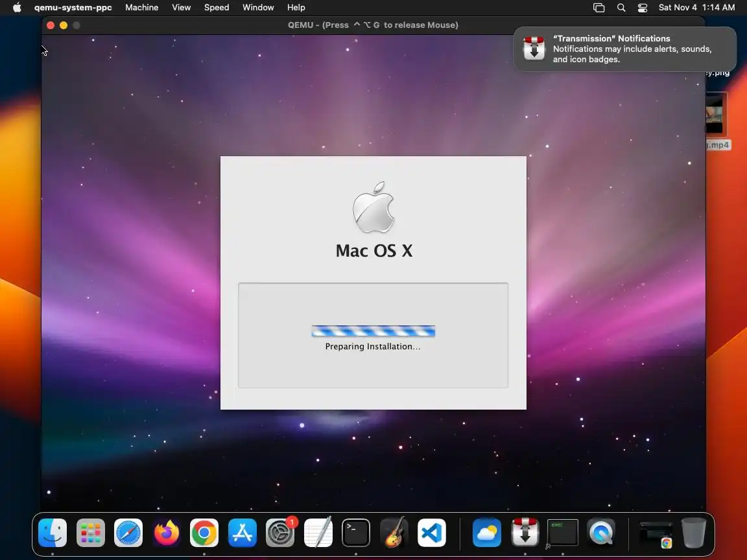Select the .mp4 file on desktop
Viewport: 747px width, 560px height.
pos(717,121)
